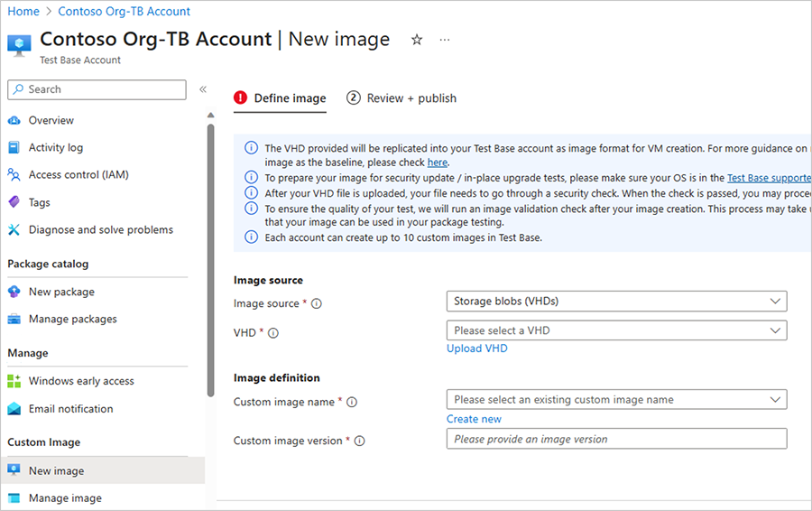The image size is (812, 511).
Task: Switch to the Define image tab
Action: point(281,98)
